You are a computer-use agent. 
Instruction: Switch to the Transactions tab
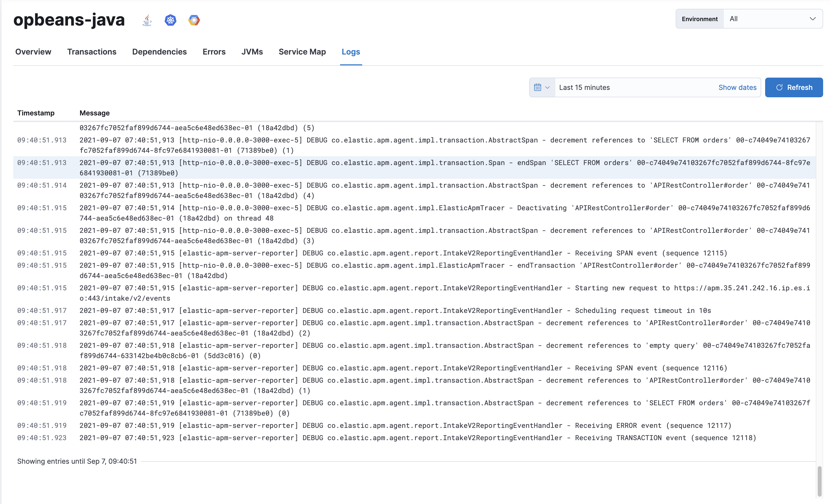coord(92,52)
